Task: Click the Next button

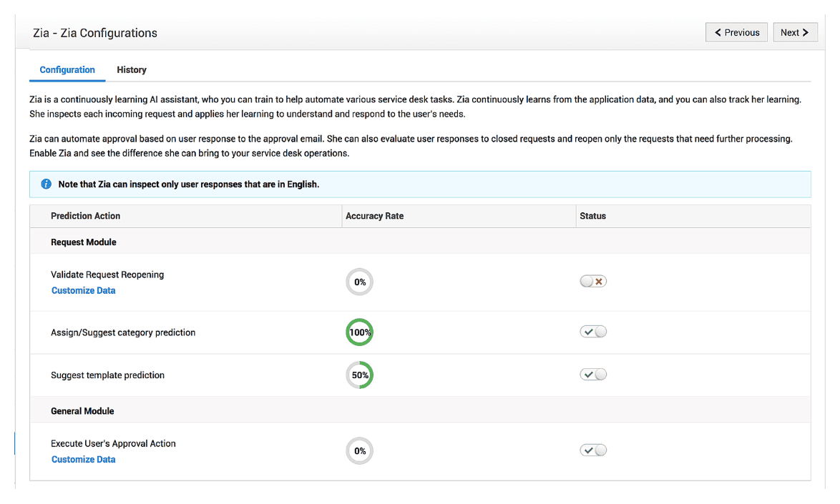Action: tap(795, 31)
